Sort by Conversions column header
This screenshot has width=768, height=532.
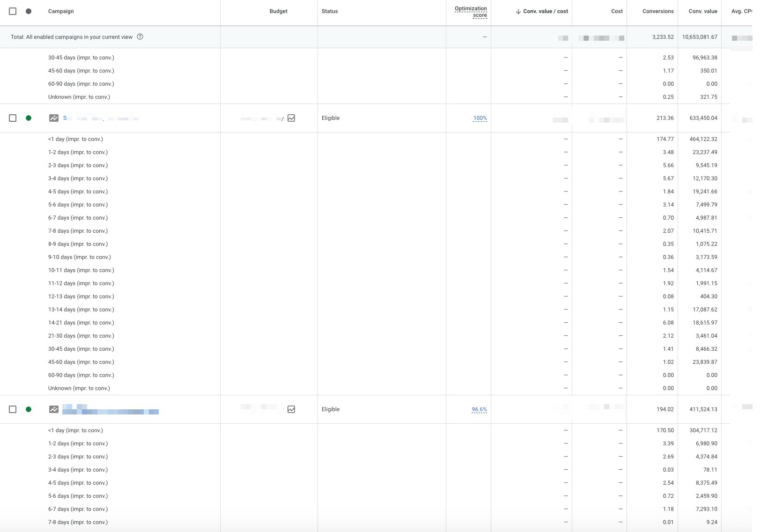tap(658, 11)
